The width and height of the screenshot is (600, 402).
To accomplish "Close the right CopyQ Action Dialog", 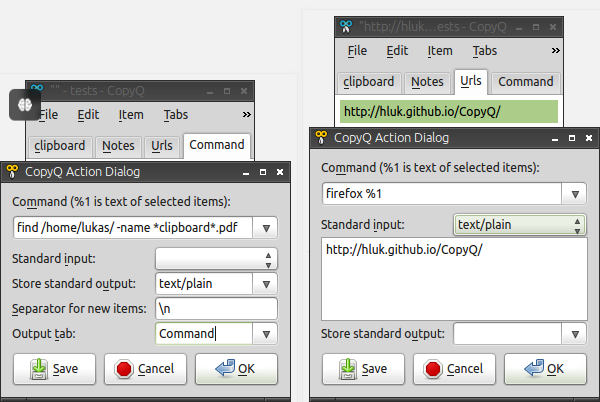I will pos(589,138).
